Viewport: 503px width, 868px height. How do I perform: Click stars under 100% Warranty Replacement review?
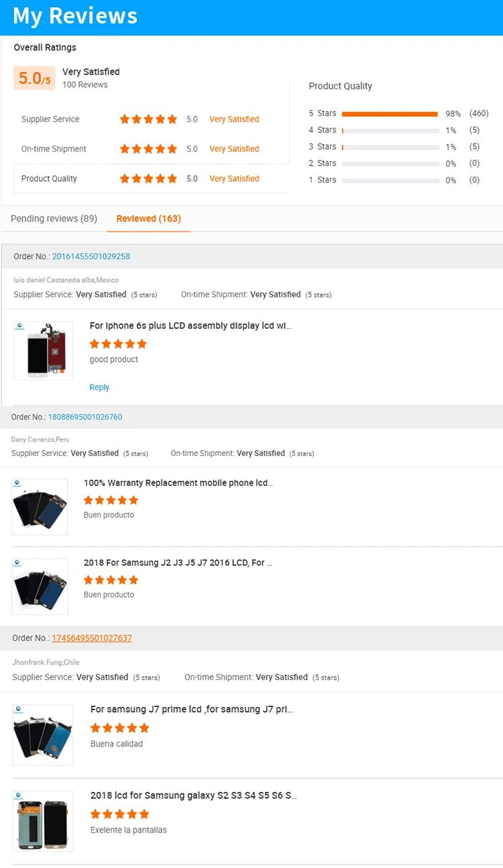[111, 500]
